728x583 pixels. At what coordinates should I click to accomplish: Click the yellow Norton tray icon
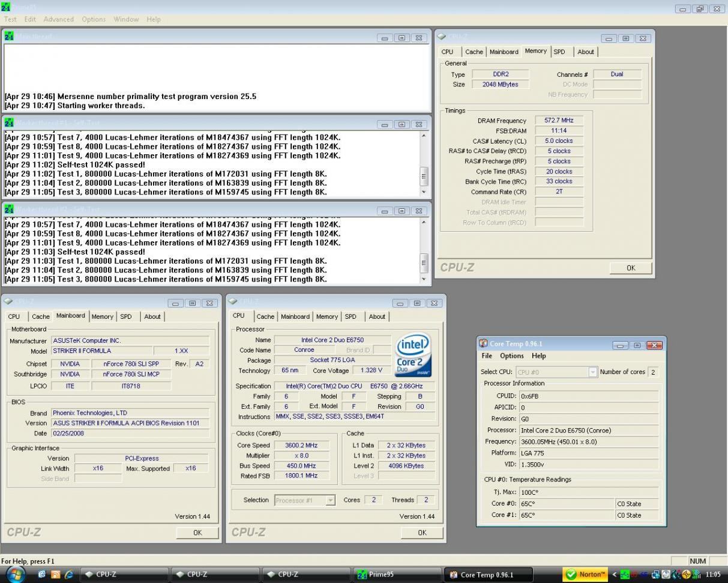pos(687,575)
